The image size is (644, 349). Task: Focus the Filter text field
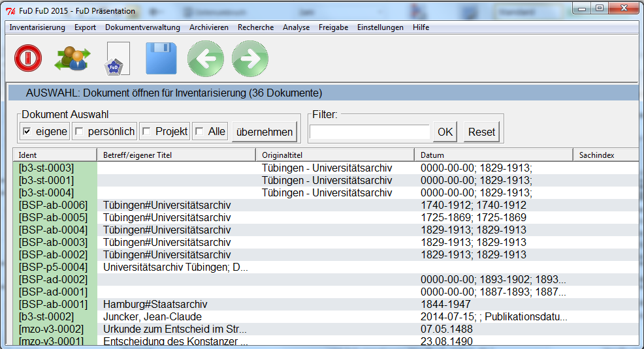pos(370,132)
